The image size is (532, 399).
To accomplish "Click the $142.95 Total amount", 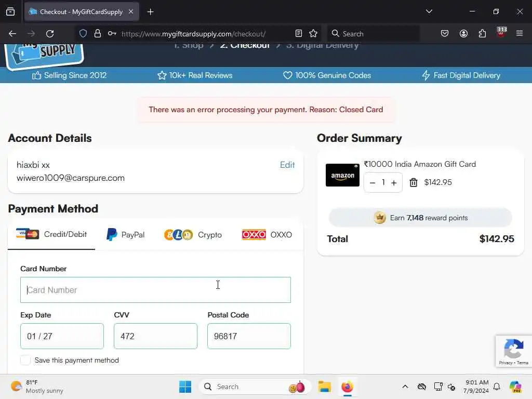I will coord(497,239).
